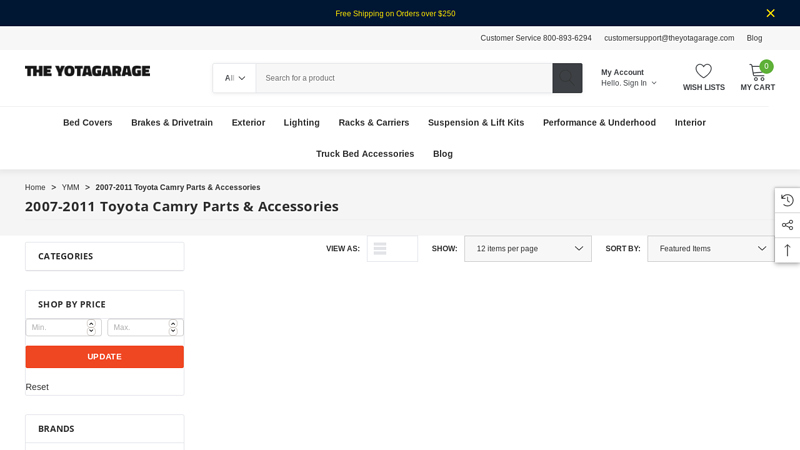The image size is (800, 450).
Task: Open the All search category dropdown
Action: [235, 78]
